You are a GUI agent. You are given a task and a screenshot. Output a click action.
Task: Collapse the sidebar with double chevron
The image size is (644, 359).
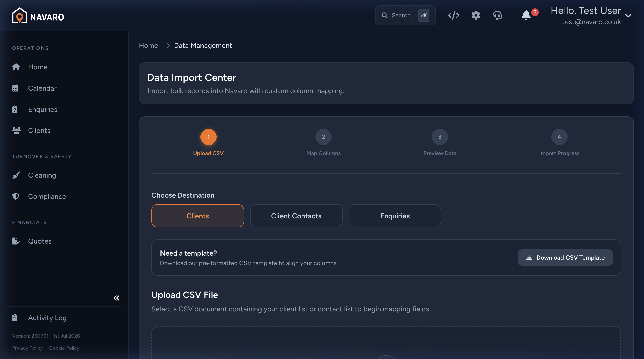point(116,298)
